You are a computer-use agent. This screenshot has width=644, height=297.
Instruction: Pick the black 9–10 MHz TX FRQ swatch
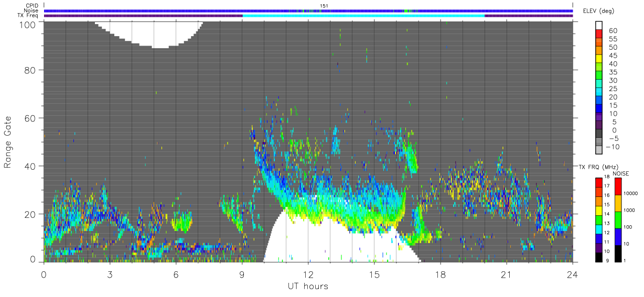pos(599,257)
